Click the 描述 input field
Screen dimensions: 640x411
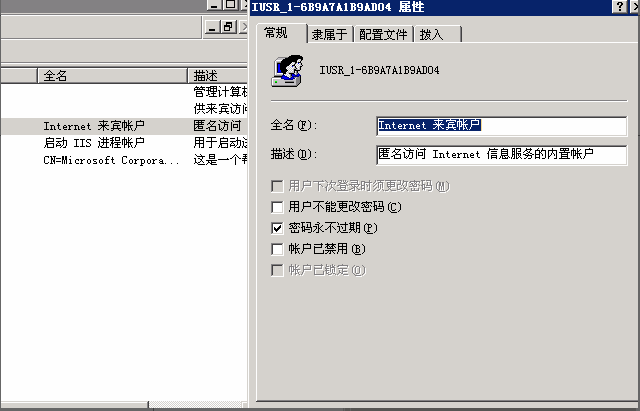[x=502, y=155]
